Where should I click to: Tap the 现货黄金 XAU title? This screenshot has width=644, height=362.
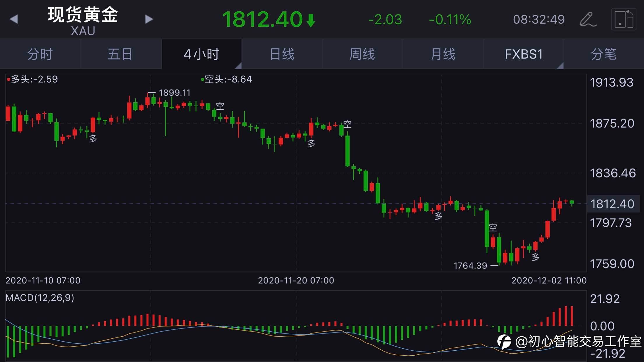coord(83,21)
